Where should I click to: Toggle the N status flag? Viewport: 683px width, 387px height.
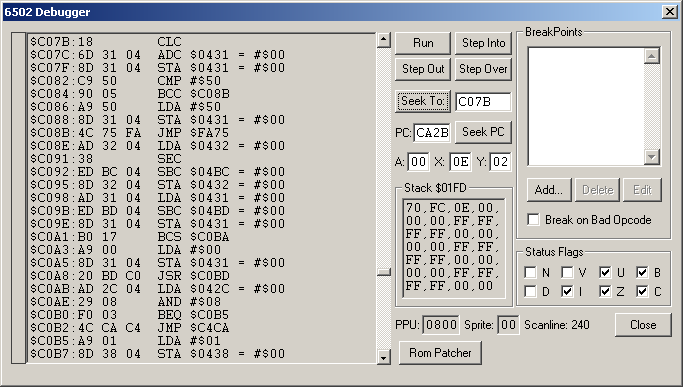tap(531, 273)
